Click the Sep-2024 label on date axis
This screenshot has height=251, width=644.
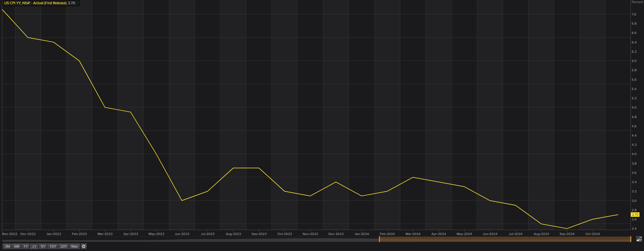[x=567, y=234]
